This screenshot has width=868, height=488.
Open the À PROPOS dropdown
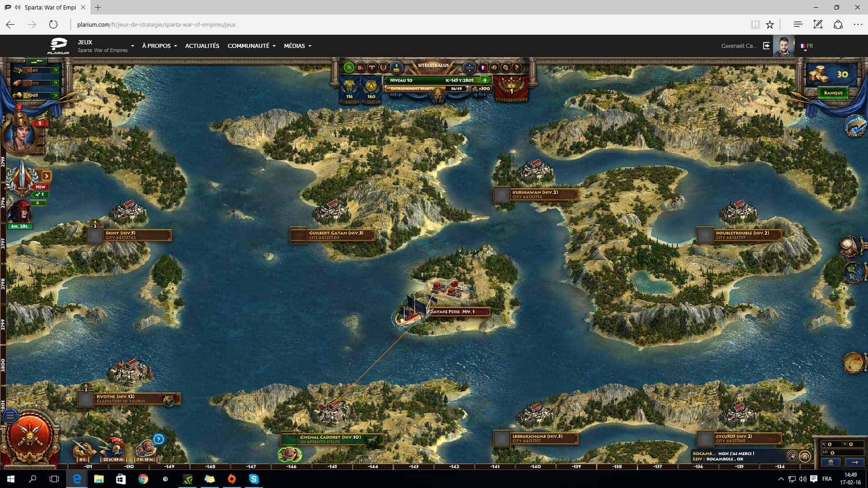(x=159, y=46)
